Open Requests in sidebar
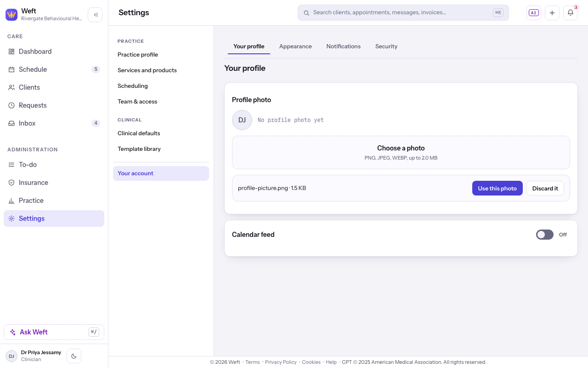The width and height of the screenshot is (588, 368). [54, 105]
